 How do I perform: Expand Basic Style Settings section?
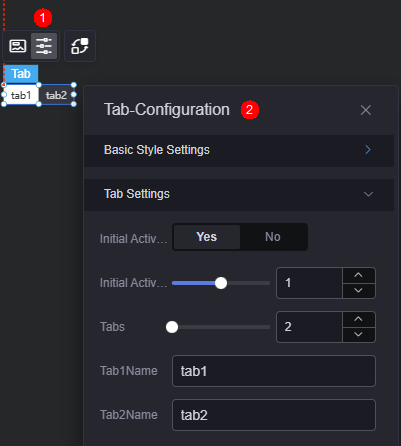click(x=239, y=150)
